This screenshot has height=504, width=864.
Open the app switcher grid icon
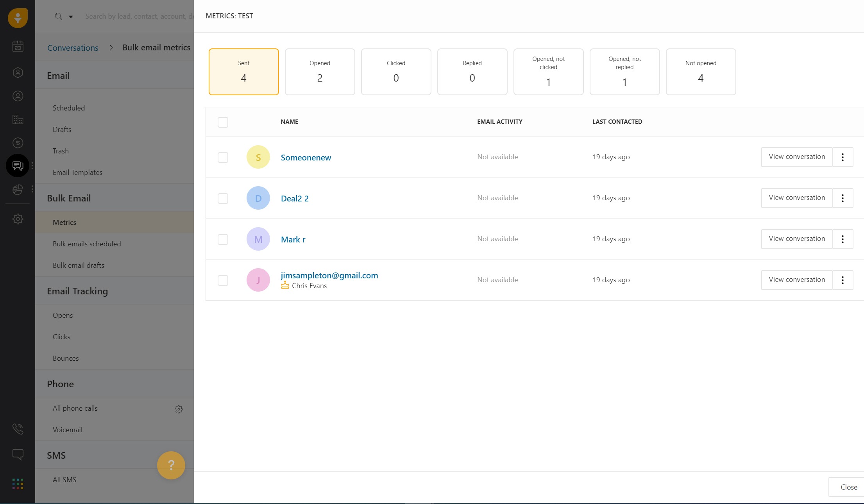pos(18,484)
